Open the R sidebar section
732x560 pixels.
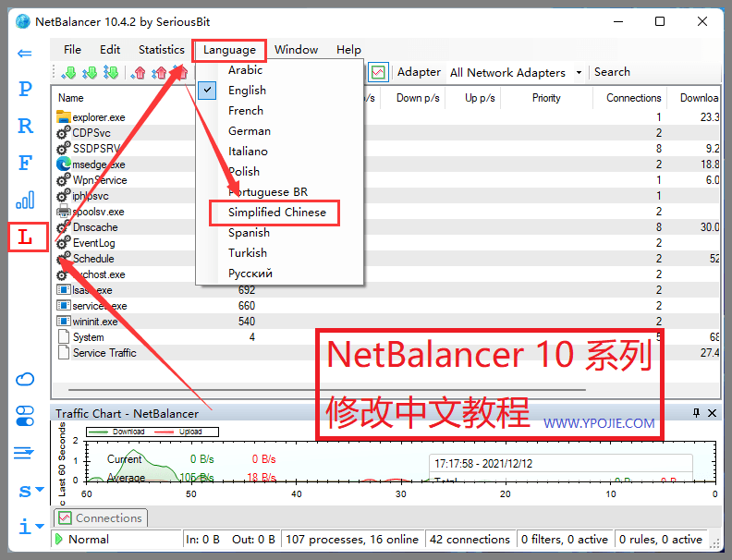click(x=25, y=126)
